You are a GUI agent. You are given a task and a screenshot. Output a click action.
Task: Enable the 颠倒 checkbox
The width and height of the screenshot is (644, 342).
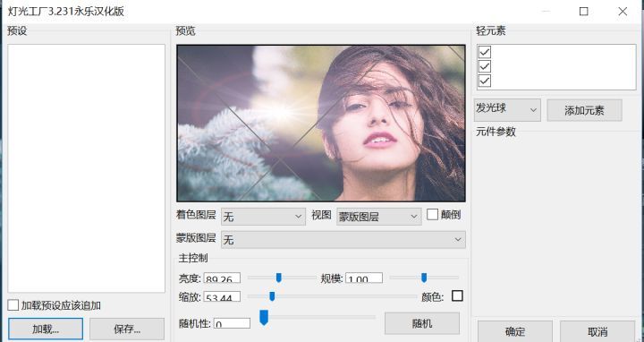tap(432, 215)
